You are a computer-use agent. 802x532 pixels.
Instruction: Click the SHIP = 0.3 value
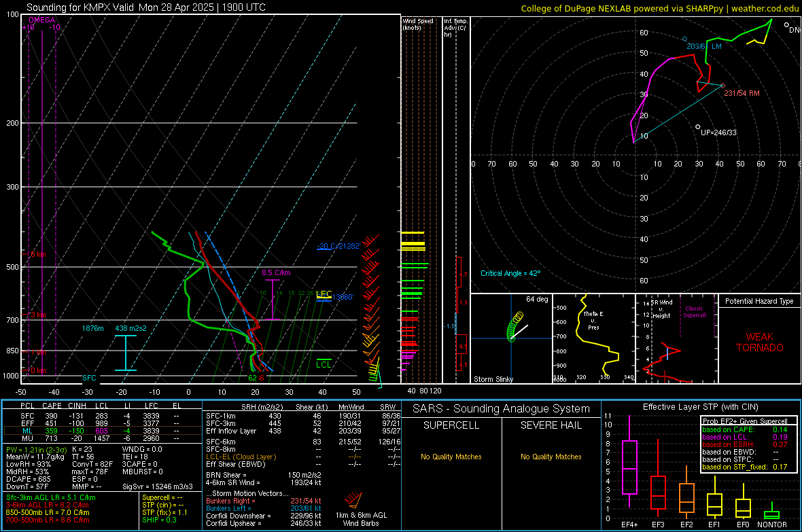159,520
